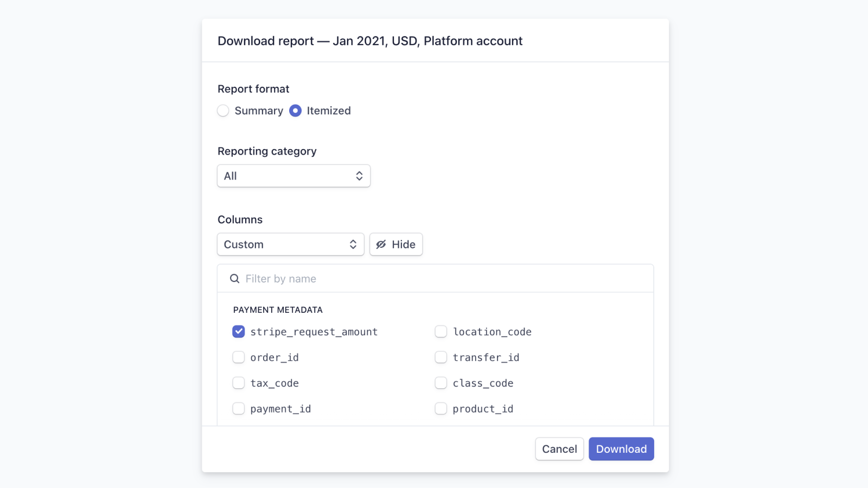868x488 pixels.
Task: Cancel the report download dialog
Action: (x=559, y=449)
